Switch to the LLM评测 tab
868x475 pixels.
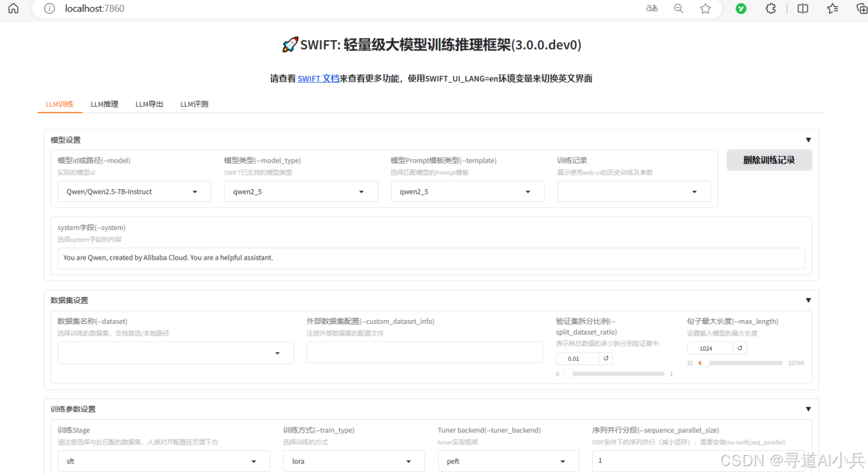(x=194, y=104)
